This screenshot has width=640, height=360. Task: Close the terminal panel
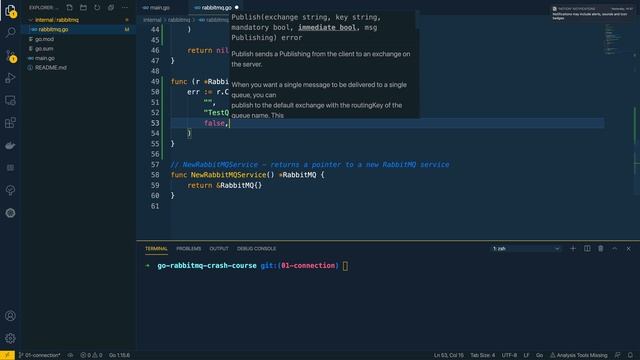pos(629,249)
